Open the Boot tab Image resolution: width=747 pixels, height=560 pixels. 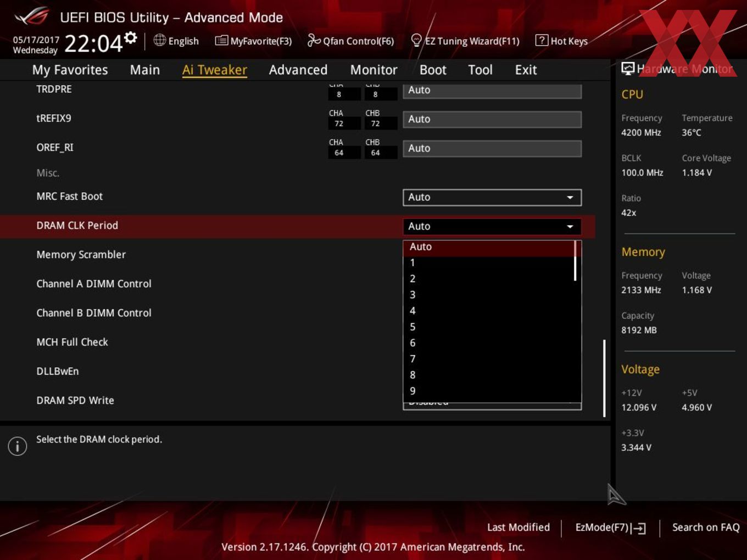(433, 70)
